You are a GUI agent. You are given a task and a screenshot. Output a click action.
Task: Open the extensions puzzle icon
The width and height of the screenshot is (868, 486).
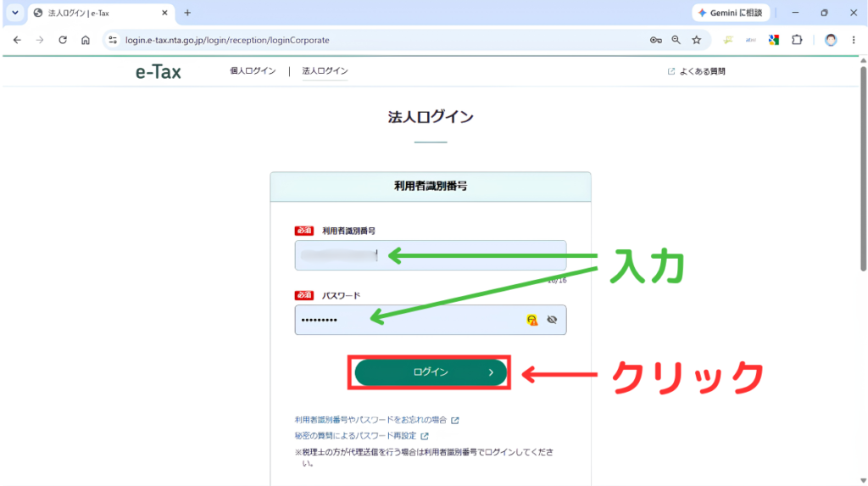pos(797,40)
